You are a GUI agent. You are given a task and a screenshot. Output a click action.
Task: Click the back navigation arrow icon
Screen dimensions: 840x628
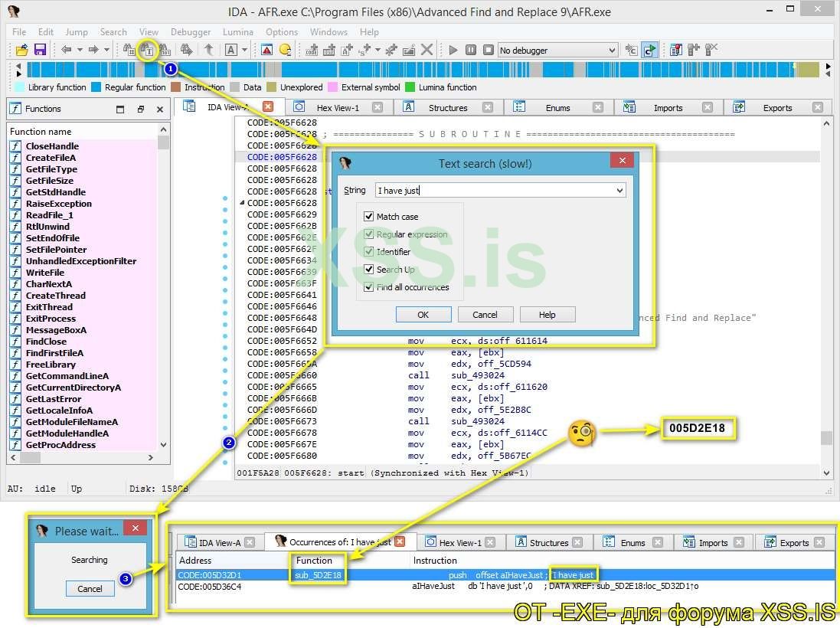[x=66, y=50]
